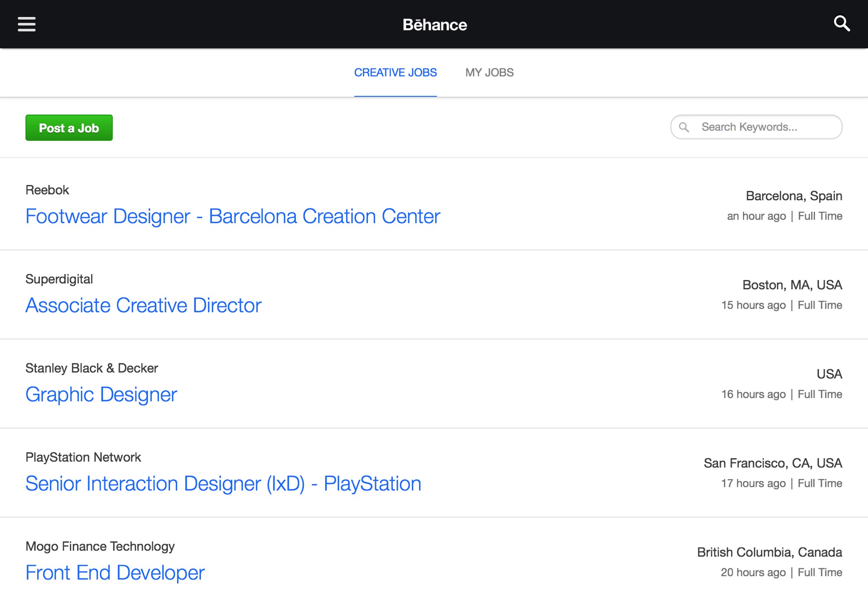
Task: Open the Associate Creative Director job
Action: point(144,305)
